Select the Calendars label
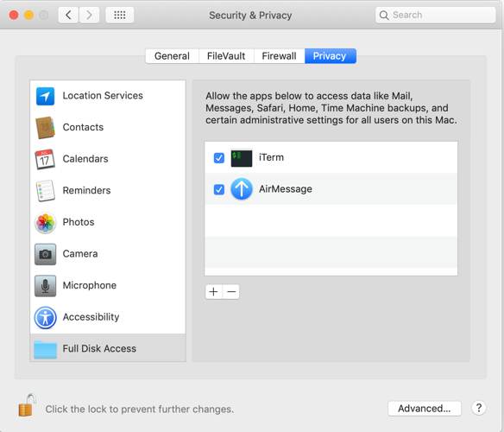The width and height of the screenshot is (504, 432). (85, 159)
